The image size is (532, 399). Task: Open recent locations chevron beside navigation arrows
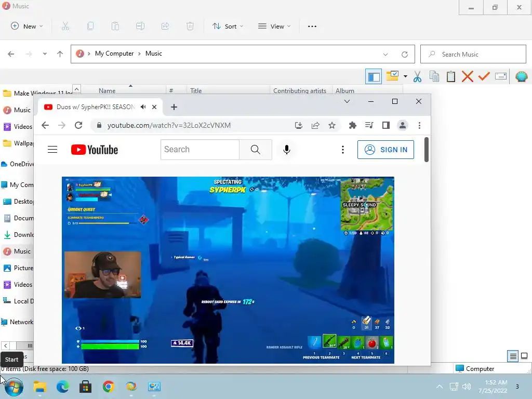click(x=45, y=54)
